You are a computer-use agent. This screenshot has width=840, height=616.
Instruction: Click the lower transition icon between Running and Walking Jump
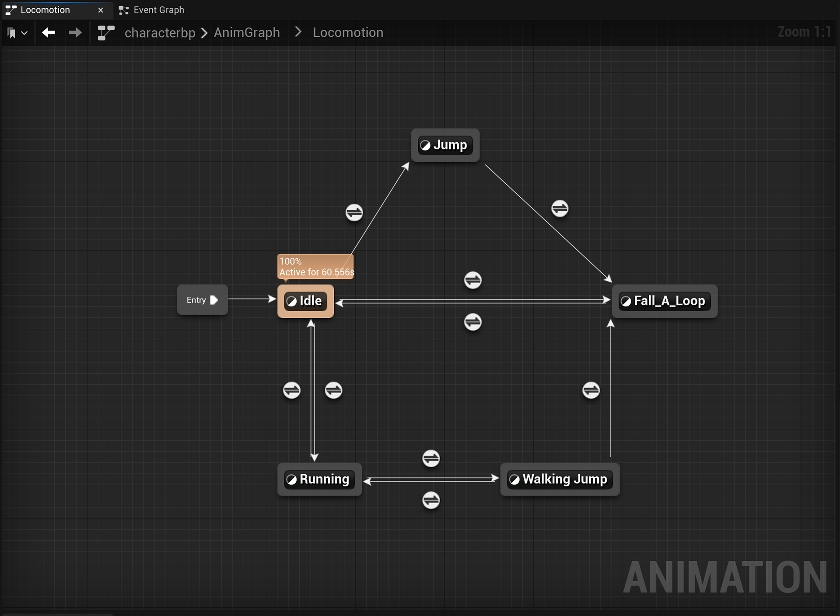pos(431,500)
